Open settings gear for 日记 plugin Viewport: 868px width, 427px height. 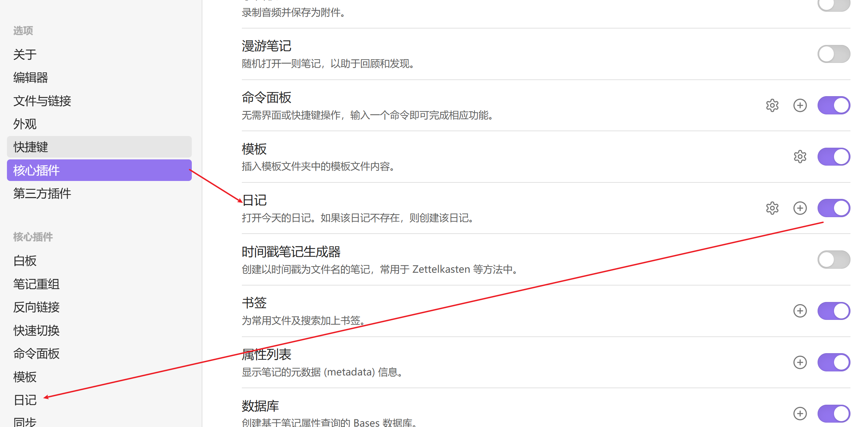(x=772, y=208)
